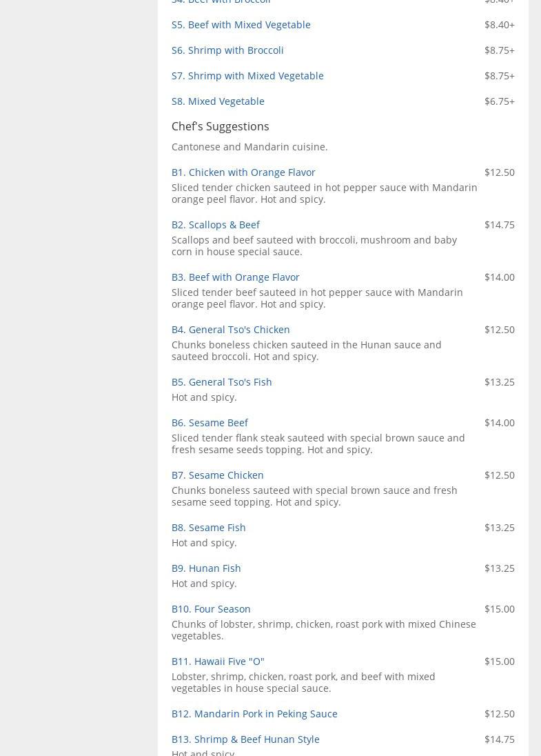
Task: Select B2. Scallops & Beef item
Action: pos(215,225)
